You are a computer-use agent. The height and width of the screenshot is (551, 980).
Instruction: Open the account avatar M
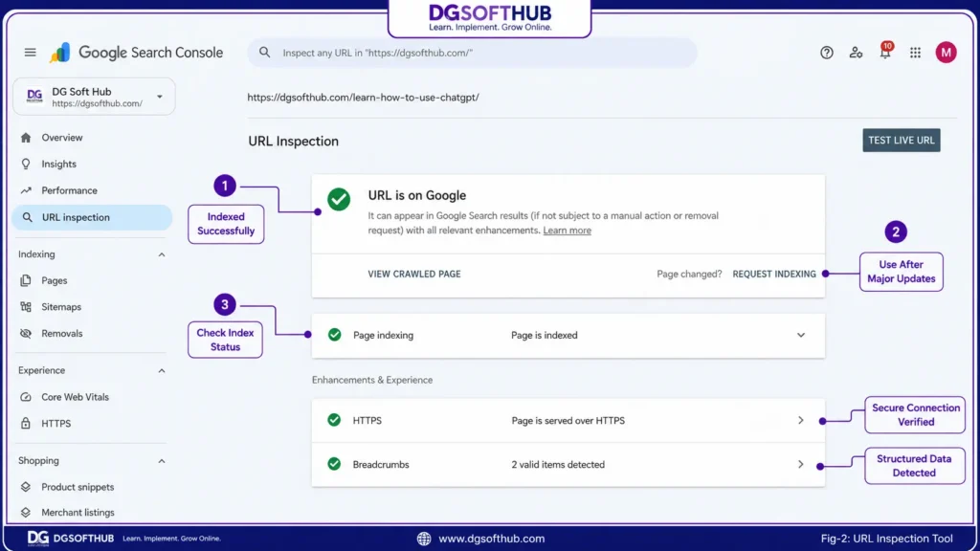946,53
